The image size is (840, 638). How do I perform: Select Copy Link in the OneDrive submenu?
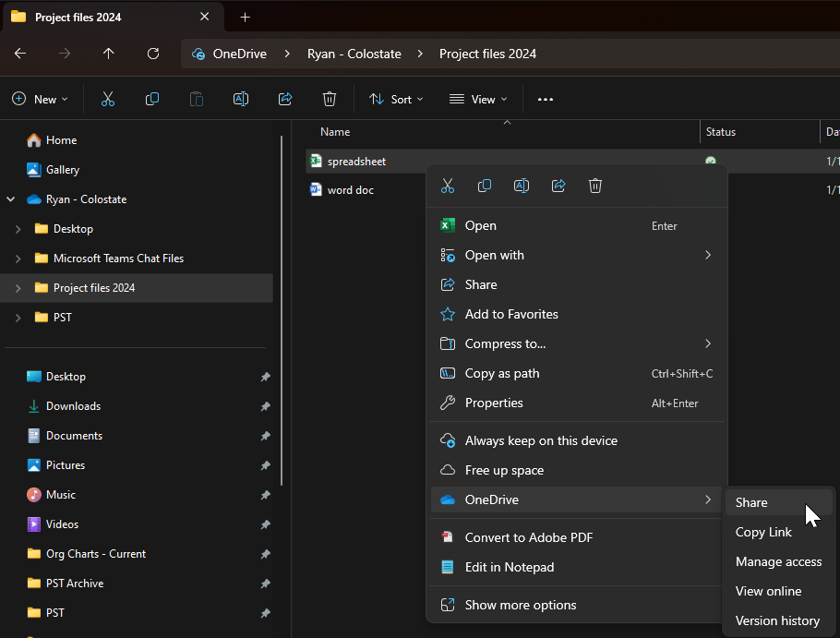pos(763,532)
